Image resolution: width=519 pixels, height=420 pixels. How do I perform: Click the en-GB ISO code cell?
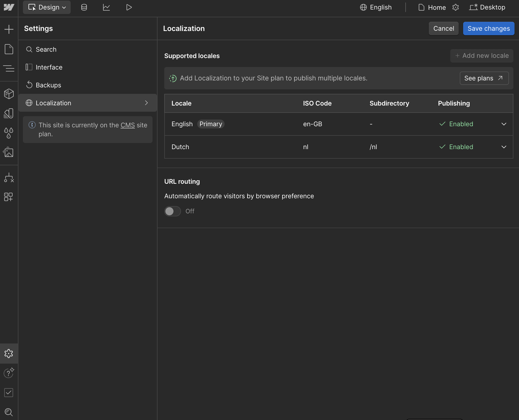313,124
